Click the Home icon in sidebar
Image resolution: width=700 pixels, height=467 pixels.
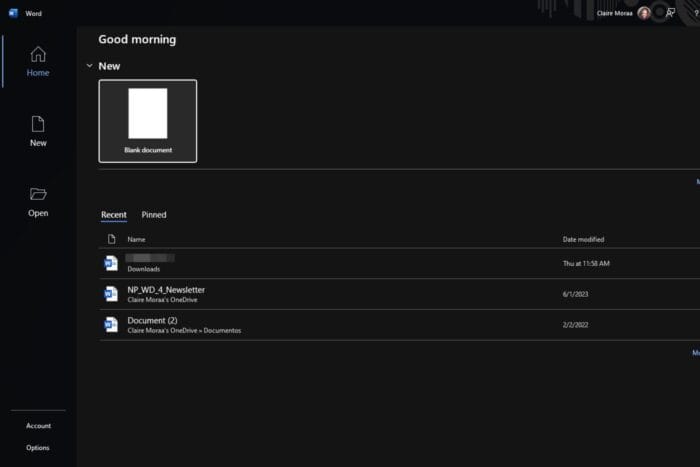click(38, 54)
